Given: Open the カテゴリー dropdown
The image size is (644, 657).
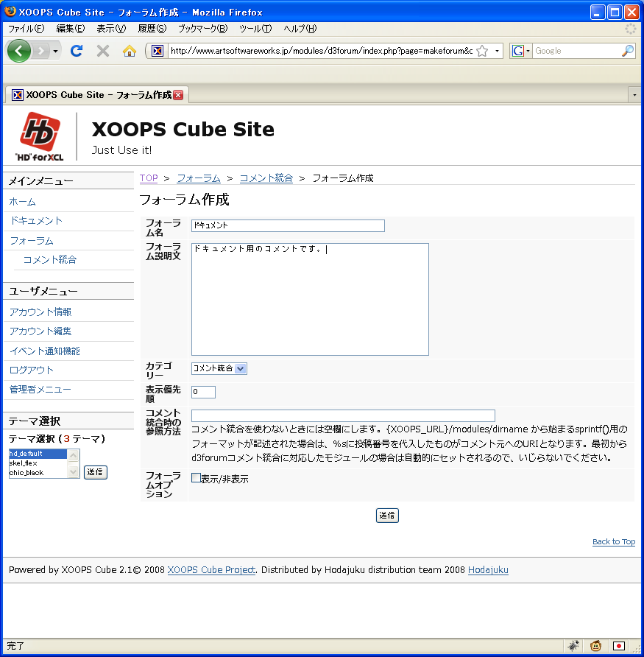Looking at the screenshot, I should 219,368.
